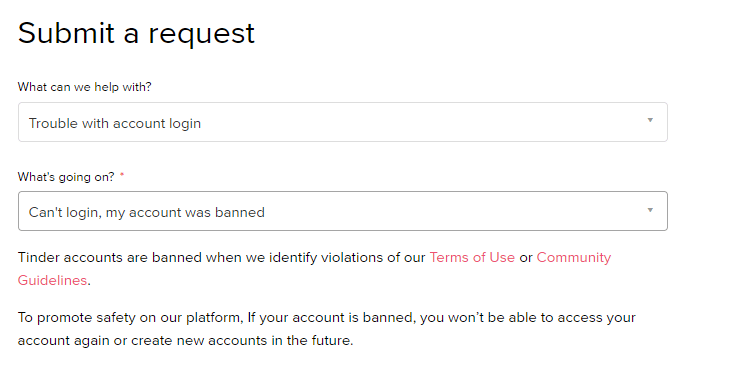Open the Terms of Use link
The image size is (731, 365).
472,257
